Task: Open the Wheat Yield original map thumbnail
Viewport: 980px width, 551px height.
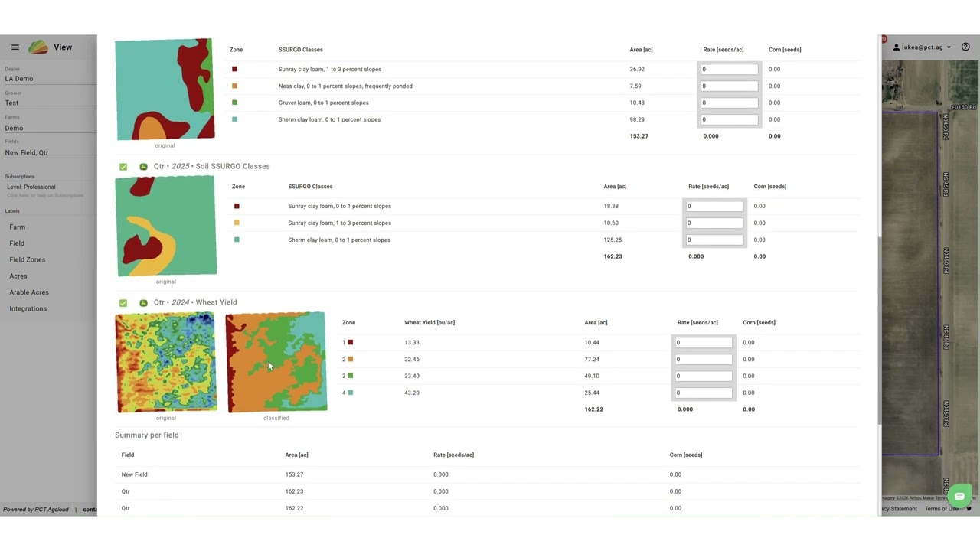Action: tap(165, 362)
